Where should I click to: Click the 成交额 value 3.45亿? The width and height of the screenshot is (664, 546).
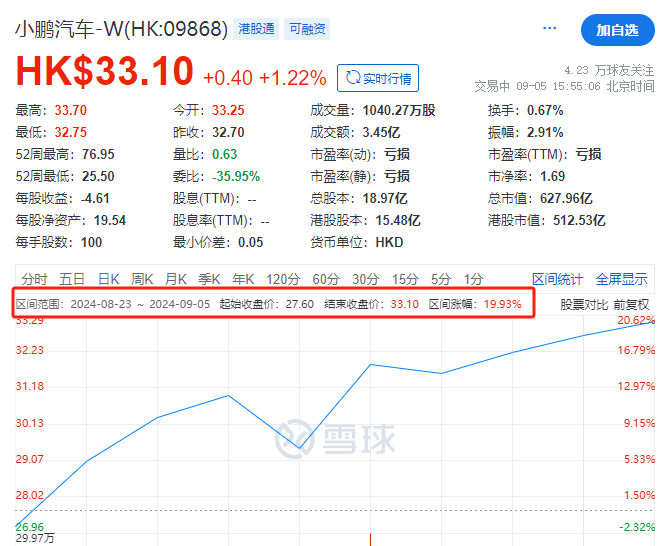pyautogui.click(x=381, y=133)
